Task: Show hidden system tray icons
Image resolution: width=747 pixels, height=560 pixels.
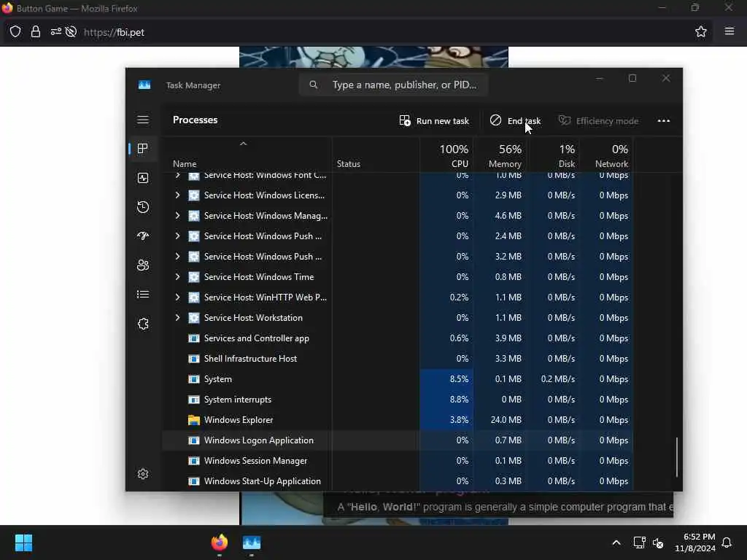Action: [x=616, y=542]
